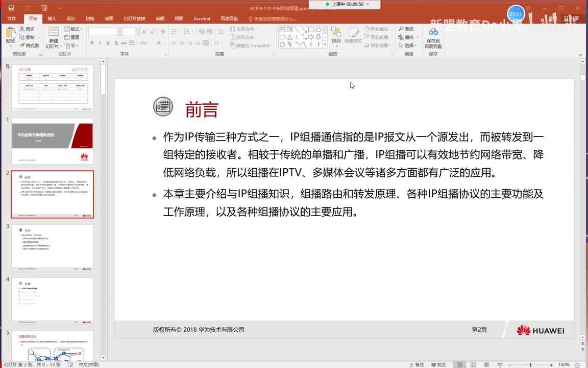Toggle Strikethrough formatting
Screen dimensions: 588x368
[124, 43]
